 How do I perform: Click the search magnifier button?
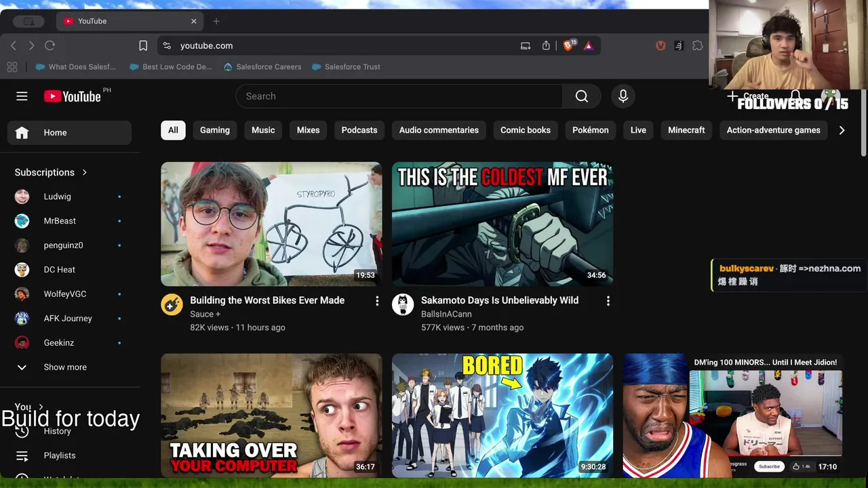click(582, 96)
